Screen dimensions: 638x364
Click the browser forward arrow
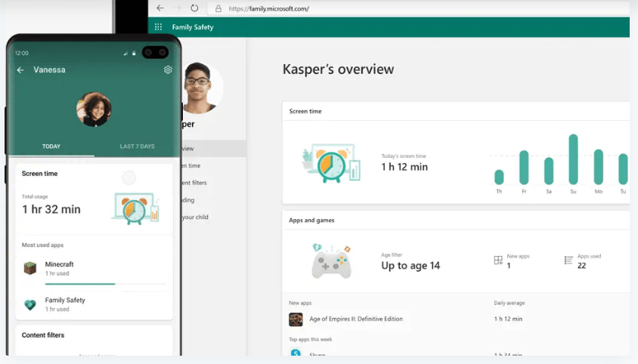coord(178,8)
